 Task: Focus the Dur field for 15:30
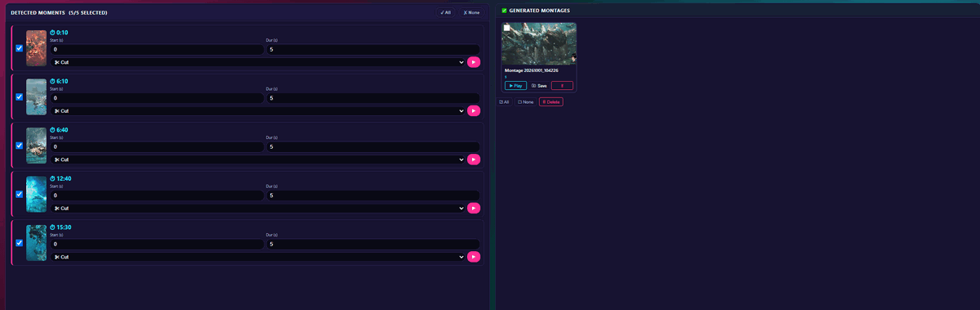(x=373, y=245)
